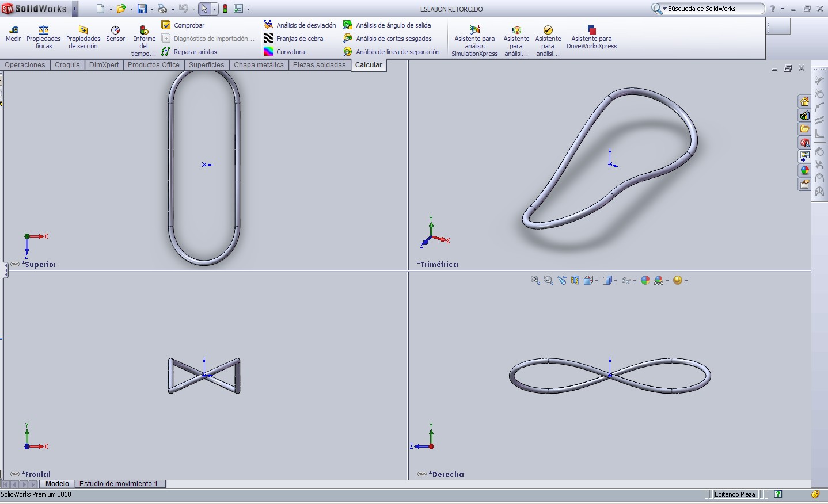This screenshot has width=828, height=504.
Task: Click Zoom to Fit icon
Action: coord(535,280)
